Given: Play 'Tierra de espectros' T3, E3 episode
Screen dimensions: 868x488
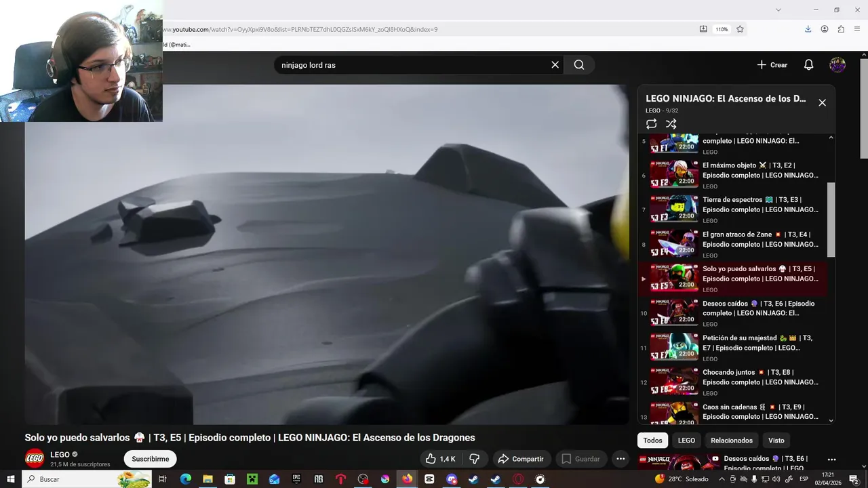Looking at the screenshot, I should [x=732, y=209].
